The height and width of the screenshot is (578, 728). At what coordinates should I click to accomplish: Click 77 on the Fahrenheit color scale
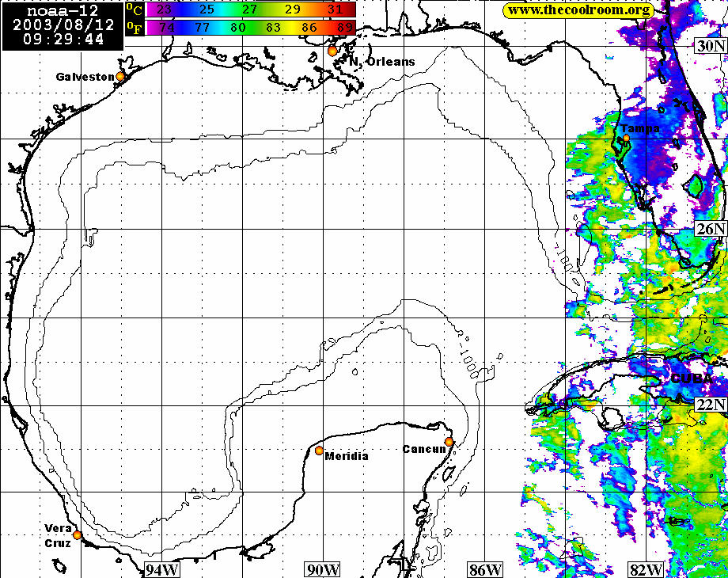[202, 28]
